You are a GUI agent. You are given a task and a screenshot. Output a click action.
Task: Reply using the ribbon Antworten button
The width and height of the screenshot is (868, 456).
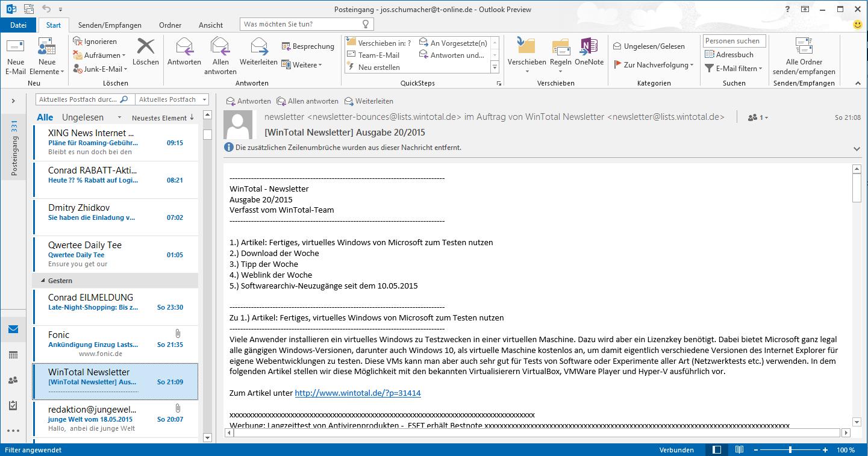click(x=184, y=52)
